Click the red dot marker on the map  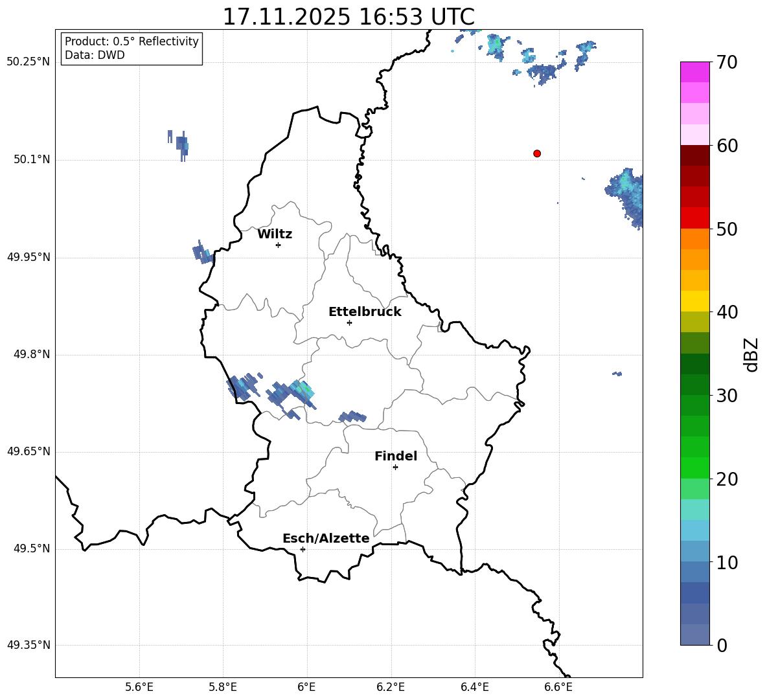(x=536, y=153)
